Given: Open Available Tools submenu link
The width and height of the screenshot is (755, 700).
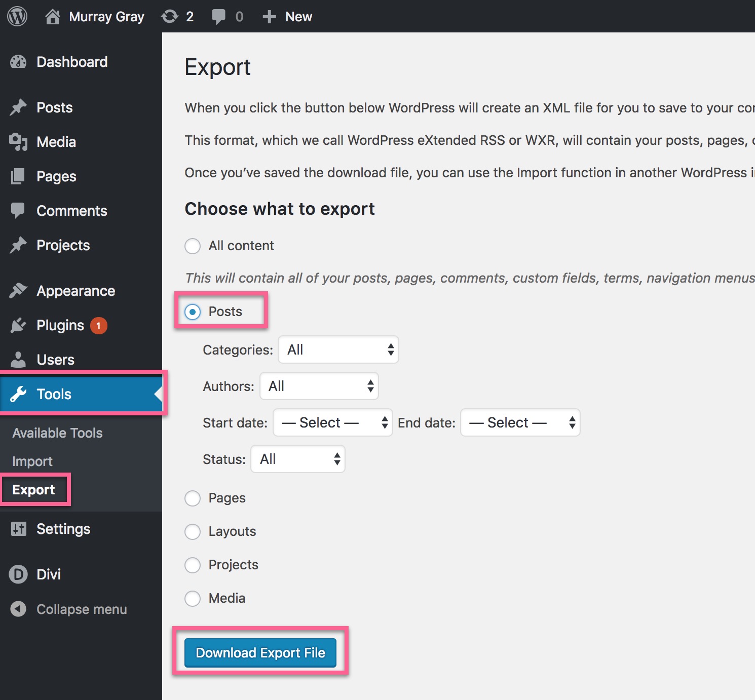Looking at the screenshot, I should coord(57,433).
